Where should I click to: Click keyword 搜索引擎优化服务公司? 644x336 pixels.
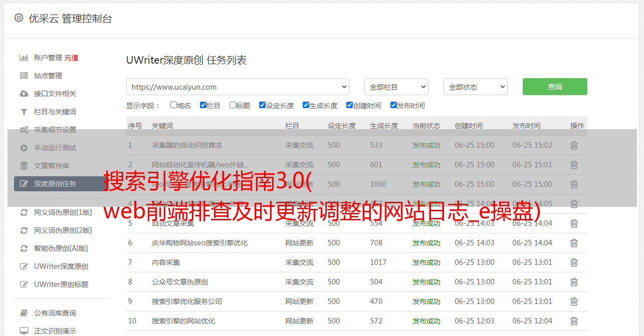pyautogui.click(x=187, y=301)
